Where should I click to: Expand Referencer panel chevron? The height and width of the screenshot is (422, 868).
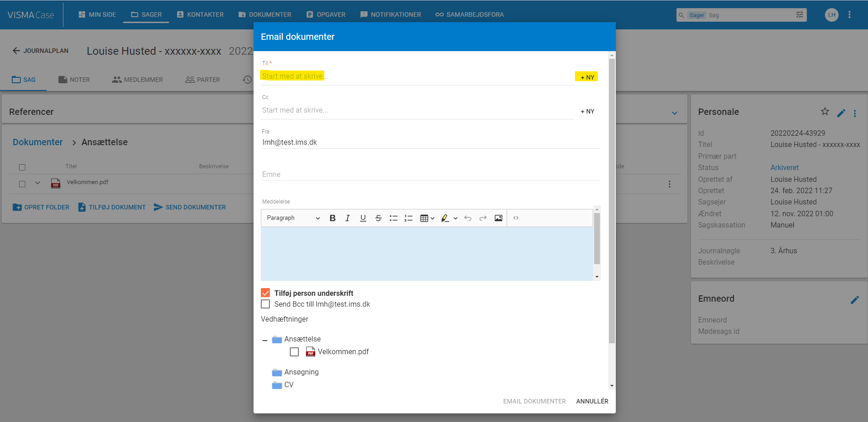675,113
